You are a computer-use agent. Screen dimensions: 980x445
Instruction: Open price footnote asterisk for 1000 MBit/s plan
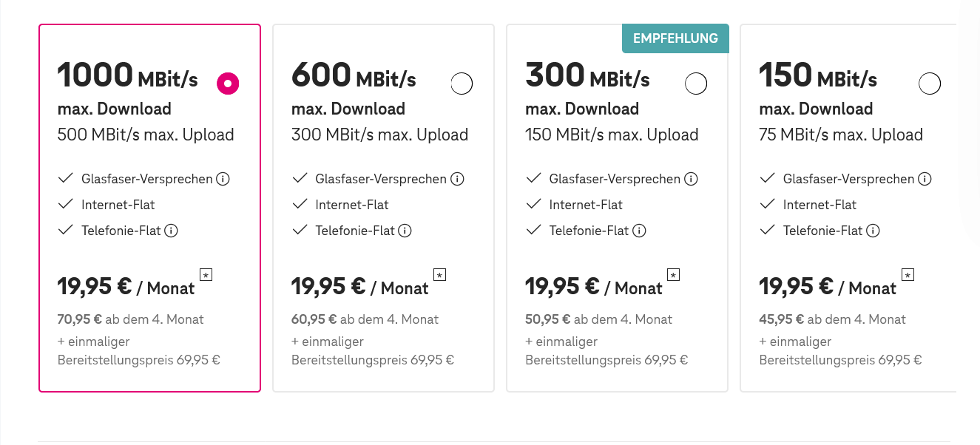tap(206, 275)
